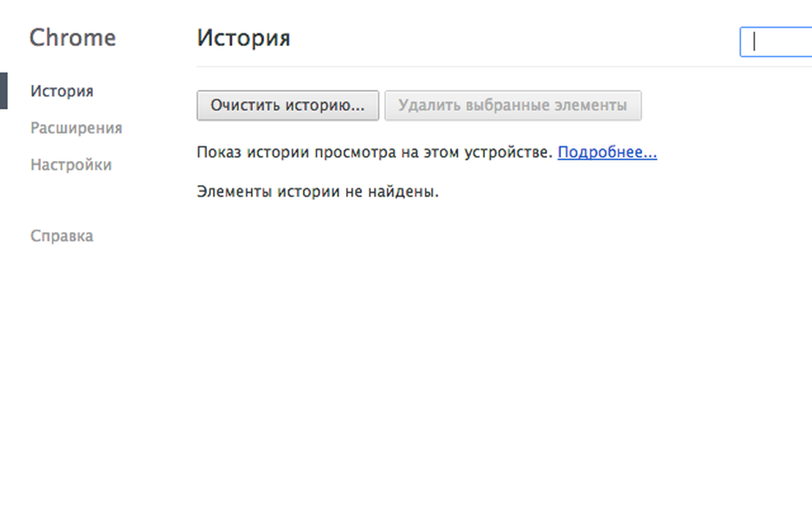This screenshot has width=812, height=508.
Task: Click the "Chrome" heading at top left
Action: pos(72,37)
